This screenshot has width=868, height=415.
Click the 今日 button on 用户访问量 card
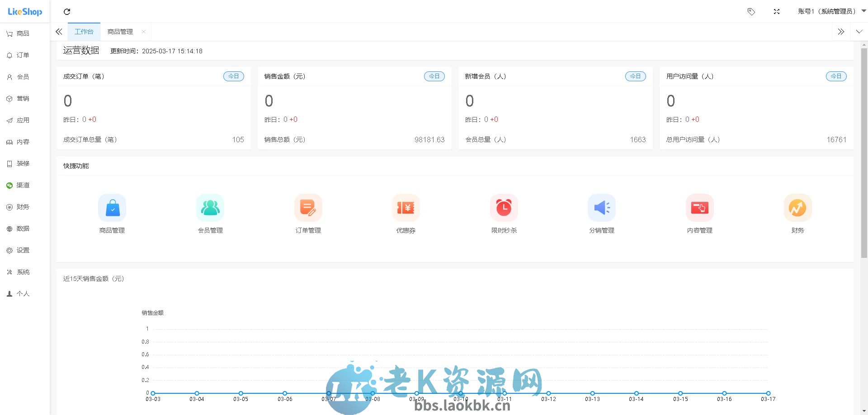[x=836, y=76]
